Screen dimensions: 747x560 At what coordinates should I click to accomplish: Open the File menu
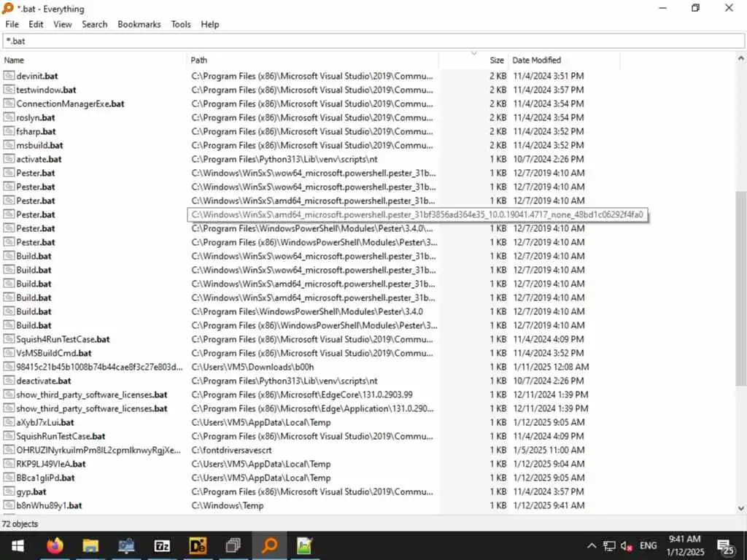[12, 24]
